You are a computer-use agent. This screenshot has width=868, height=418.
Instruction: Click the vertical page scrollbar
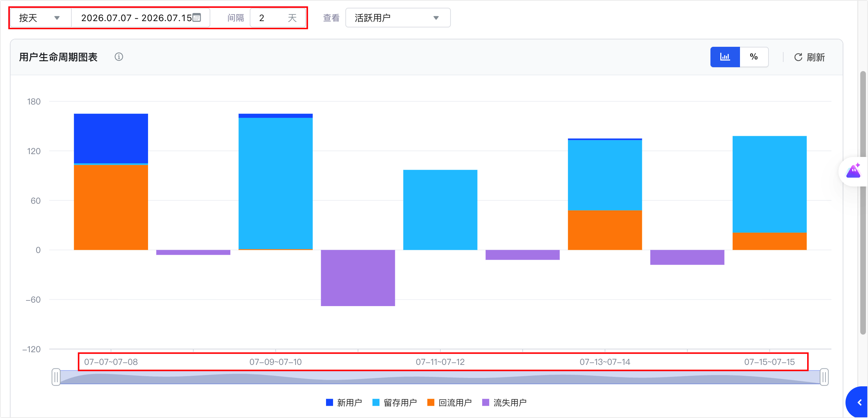point(863,203)
